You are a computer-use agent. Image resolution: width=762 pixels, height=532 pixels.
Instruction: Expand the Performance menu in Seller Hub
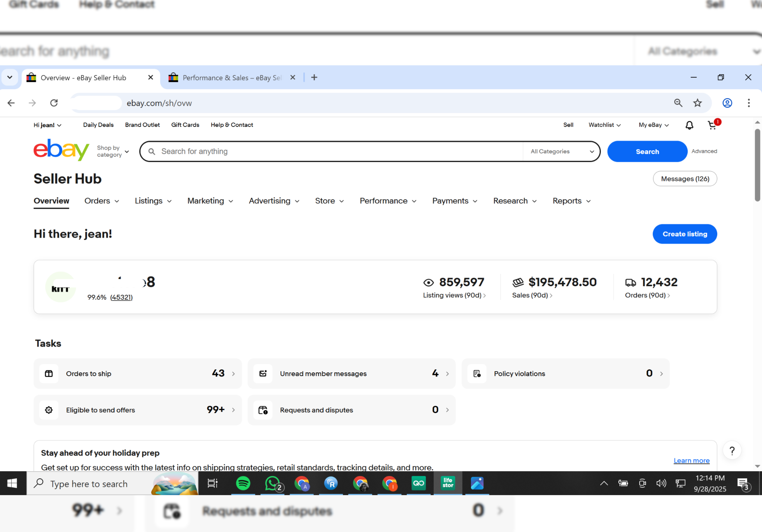click(x=388, y=201)
